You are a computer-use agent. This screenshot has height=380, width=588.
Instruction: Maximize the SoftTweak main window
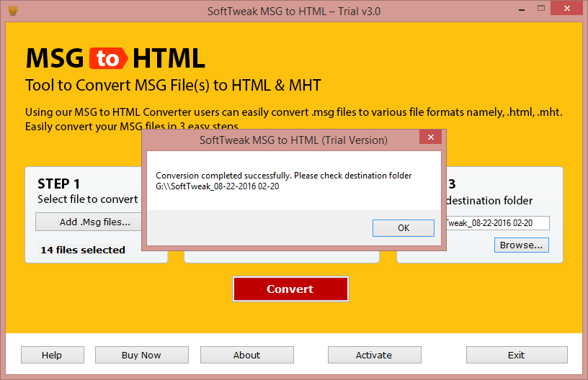pyautogui.click(x=540, y=8)
